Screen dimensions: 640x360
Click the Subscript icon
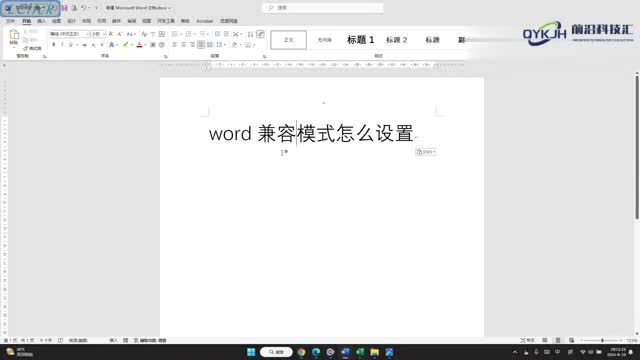[x=94, y=45]
